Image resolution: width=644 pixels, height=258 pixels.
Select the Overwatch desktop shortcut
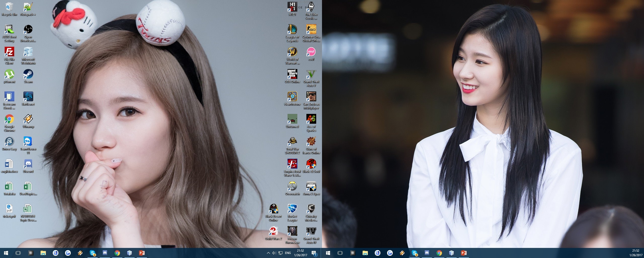point(292,188)
